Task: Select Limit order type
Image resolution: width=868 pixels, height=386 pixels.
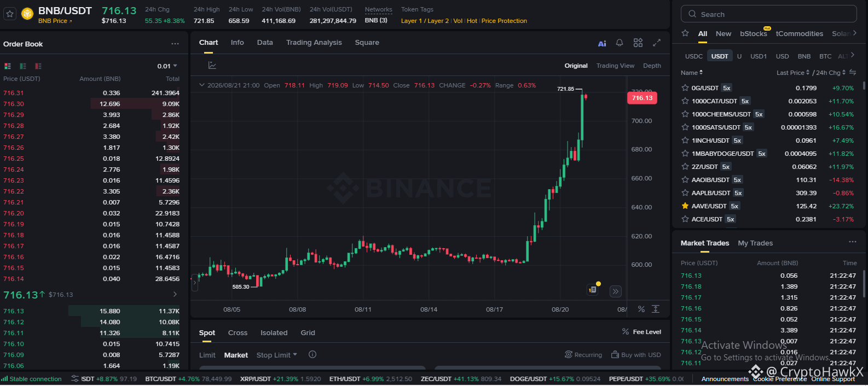Action: click(207, 355)
